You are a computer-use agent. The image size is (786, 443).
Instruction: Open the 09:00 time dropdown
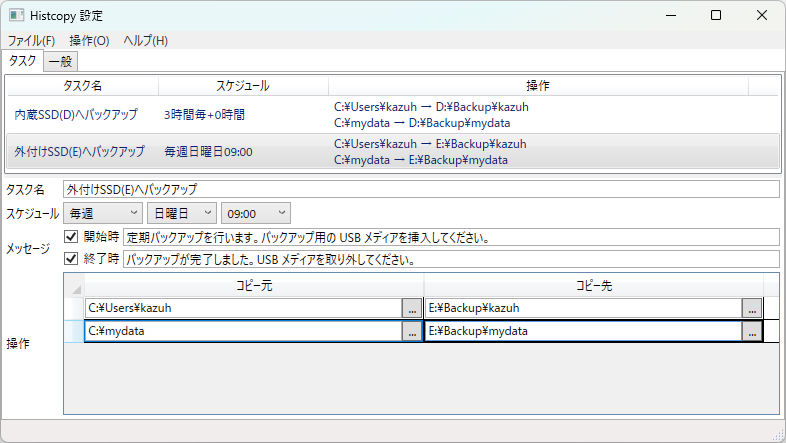[x=255, y=213]
